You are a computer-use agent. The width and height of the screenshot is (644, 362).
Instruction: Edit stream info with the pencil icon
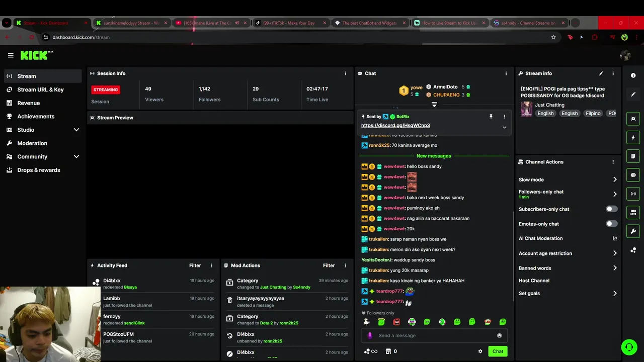pyautogui.click(x=601, y=73)
